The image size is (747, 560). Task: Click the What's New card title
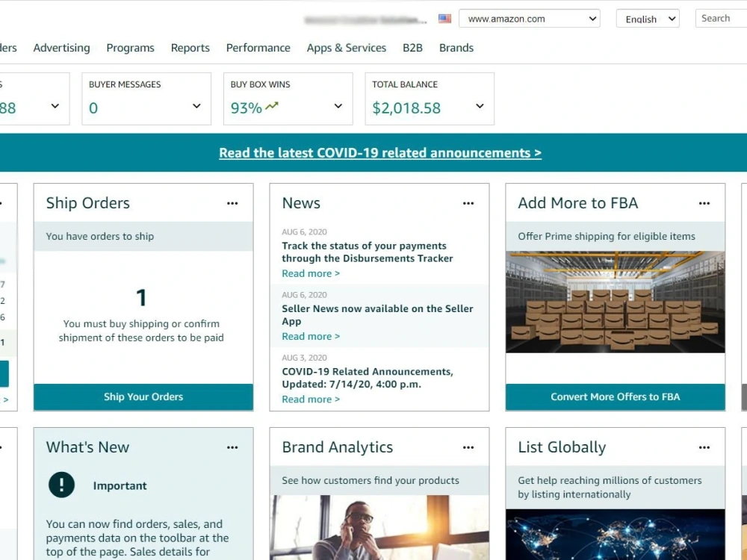87,447
